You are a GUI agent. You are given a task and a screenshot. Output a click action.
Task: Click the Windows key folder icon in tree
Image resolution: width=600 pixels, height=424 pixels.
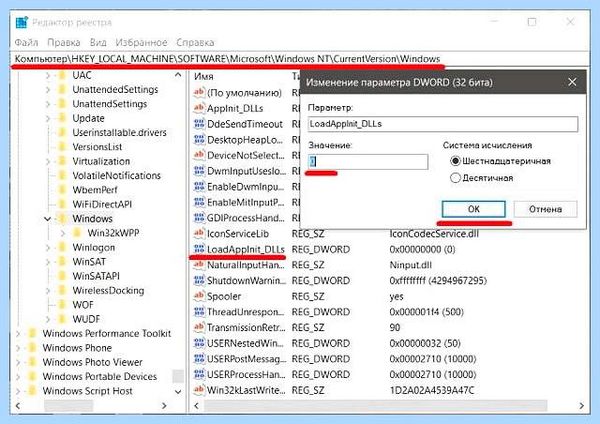[62, 219]
